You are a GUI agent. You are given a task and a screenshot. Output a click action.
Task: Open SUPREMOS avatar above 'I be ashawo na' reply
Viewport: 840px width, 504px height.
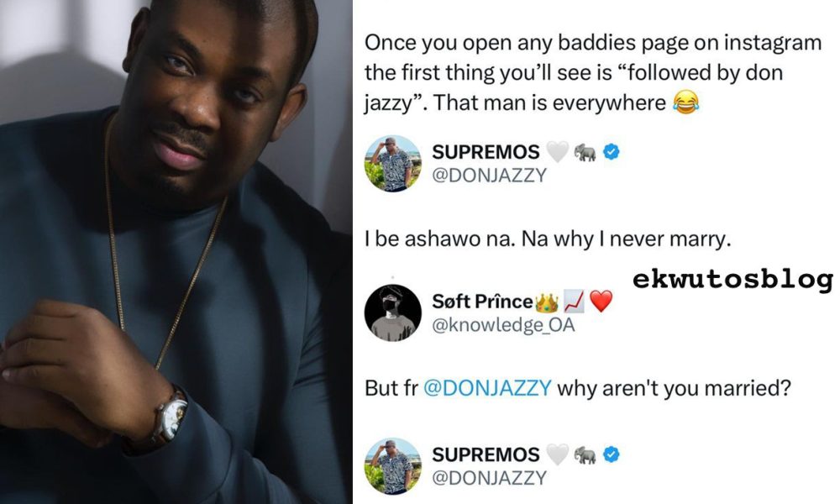pyautogui.click(x=392, y=164)
